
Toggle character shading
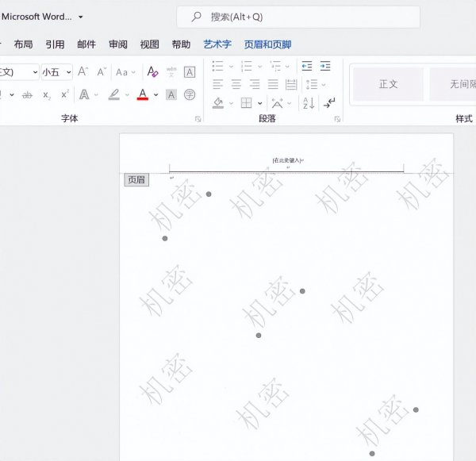click(171, 94)
